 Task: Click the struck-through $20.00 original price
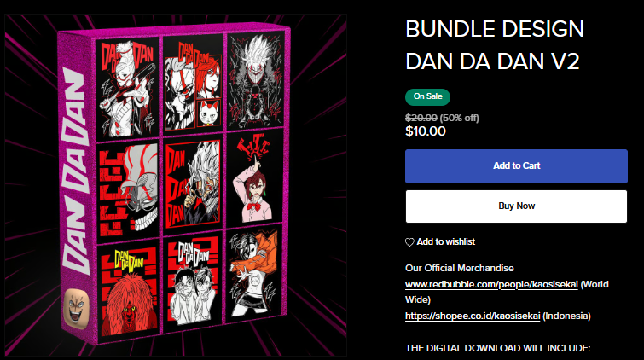tap(421, 118)
